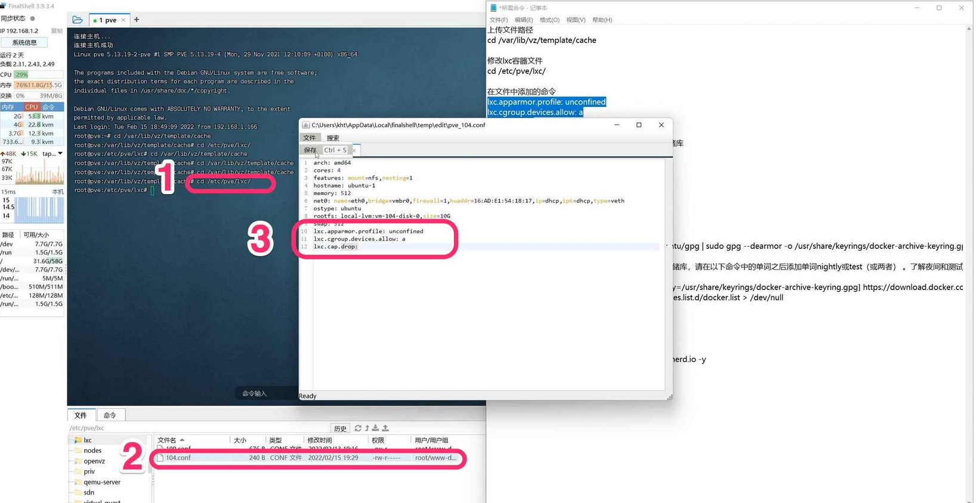Select the 命令 column header in the process list

[x=50, y=107]
